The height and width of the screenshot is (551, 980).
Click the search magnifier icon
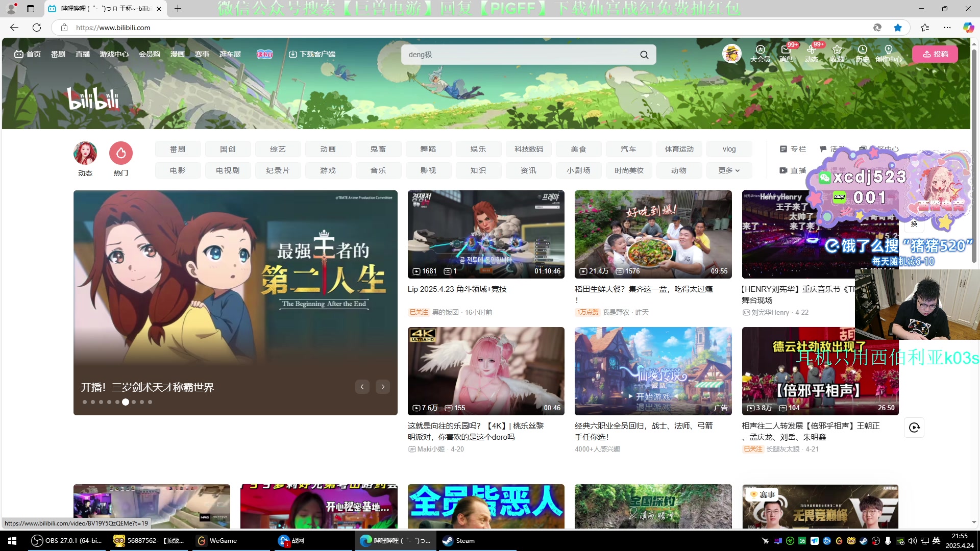(644, 55)
